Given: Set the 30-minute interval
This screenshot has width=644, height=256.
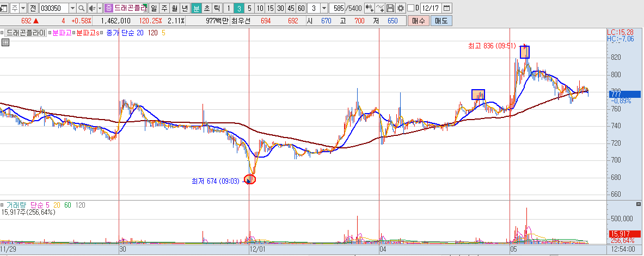Looking at the screenshot, I should (x=280, y=8).
